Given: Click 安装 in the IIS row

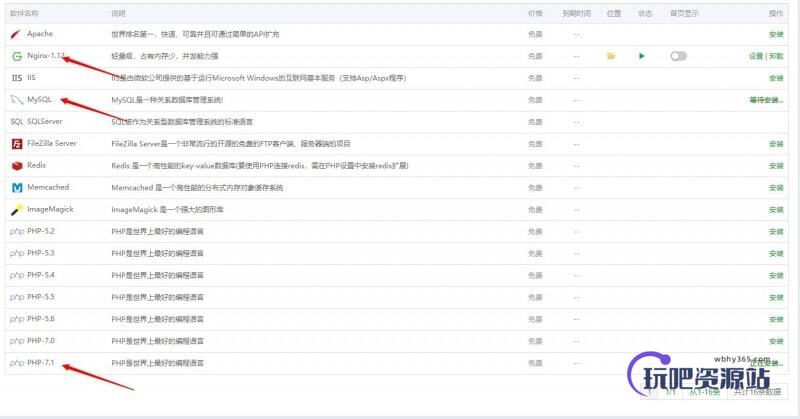Looking at the screenshot, I should click(x=776, y=78).
